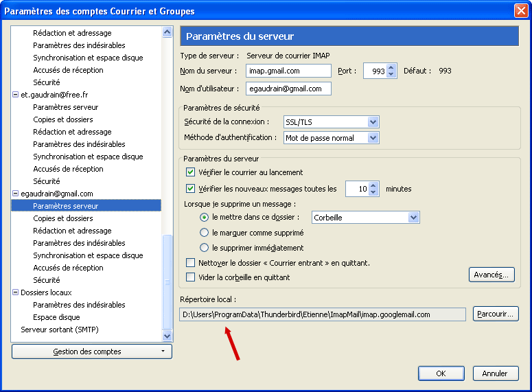
Task: Open the Avancés settings button
Action: (x=491, y=275)
